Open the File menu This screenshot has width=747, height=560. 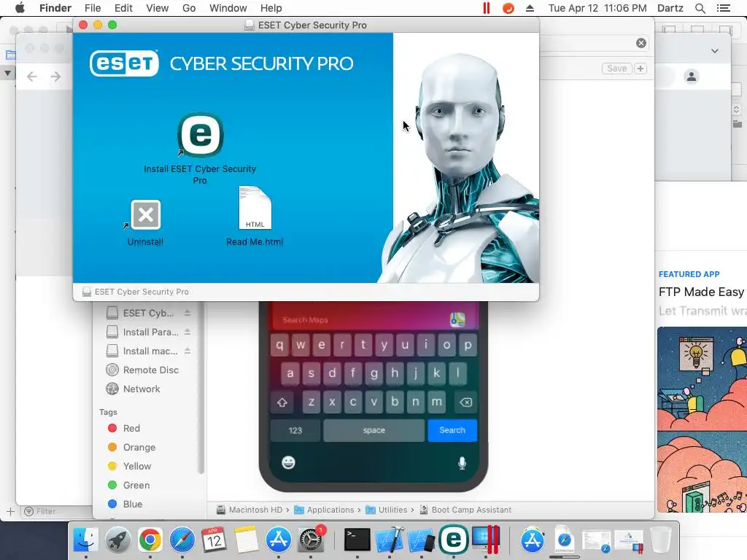pos(93,8)
